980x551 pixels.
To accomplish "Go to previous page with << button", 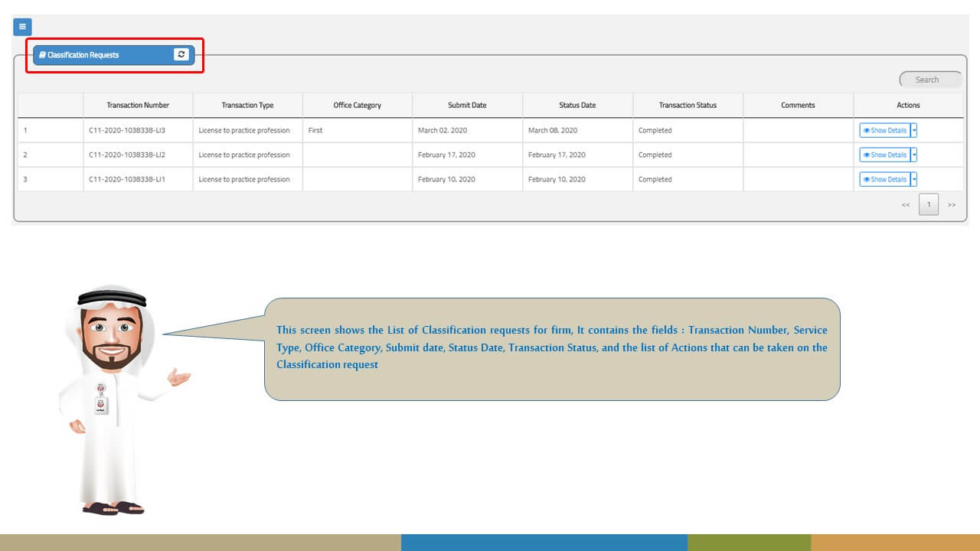I will click(x=906, y=205).
